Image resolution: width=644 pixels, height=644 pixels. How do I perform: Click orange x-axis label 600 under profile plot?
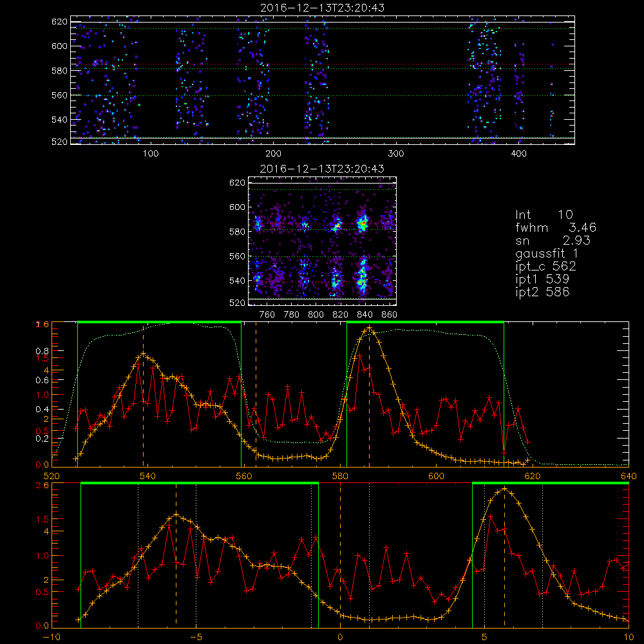pos(436,477)
